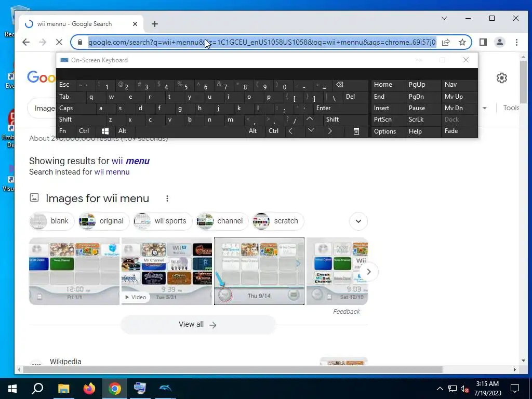Tap the left arrow key on keyboard

click(x=291, y=131)
